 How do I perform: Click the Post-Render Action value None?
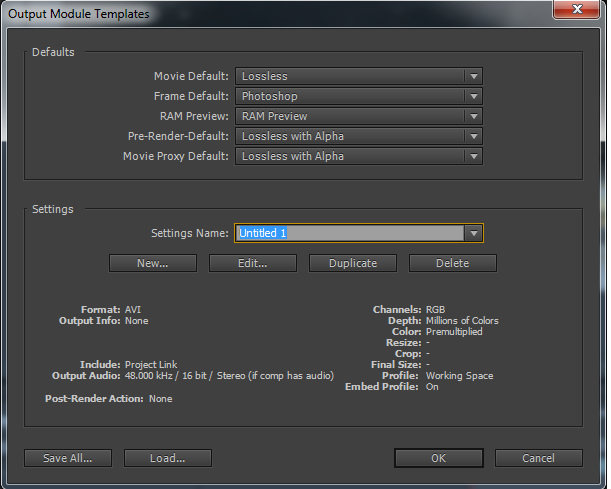tap(161, 399)
